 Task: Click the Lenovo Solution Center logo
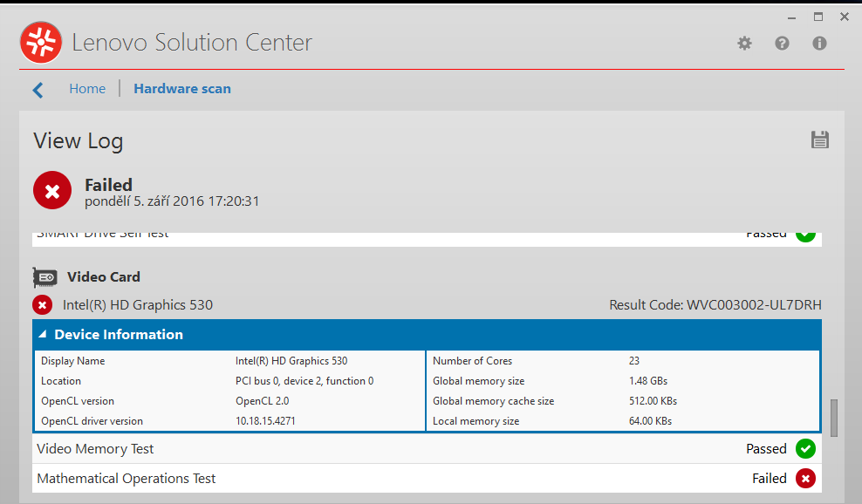coord(41,43)
